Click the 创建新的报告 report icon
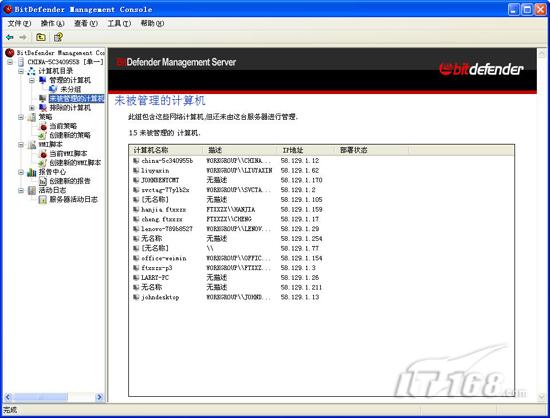Image resolution: width=550 pixels, height=418 pixels. (x=43, y=181)
